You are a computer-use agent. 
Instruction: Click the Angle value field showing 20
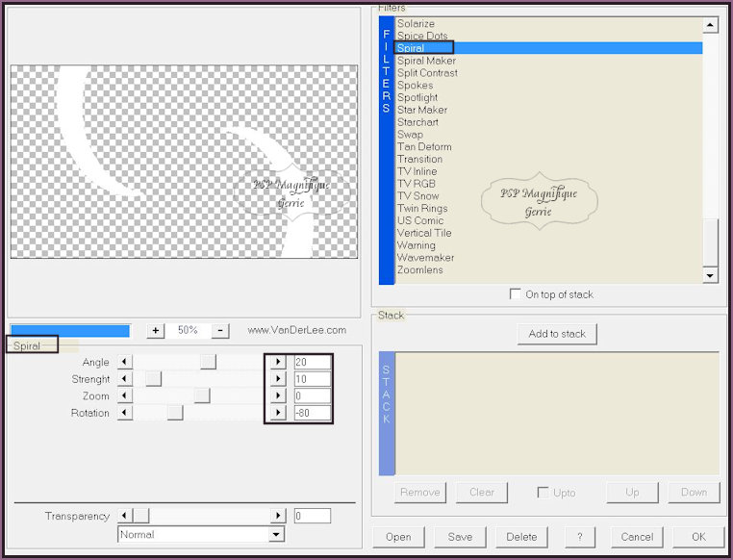pos(313,362)
